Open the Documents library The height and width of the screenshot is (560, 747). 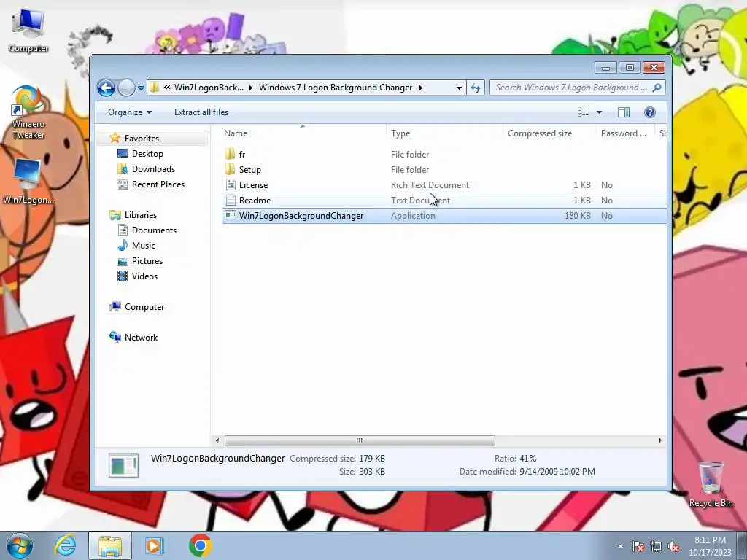(x=154, y=230)
